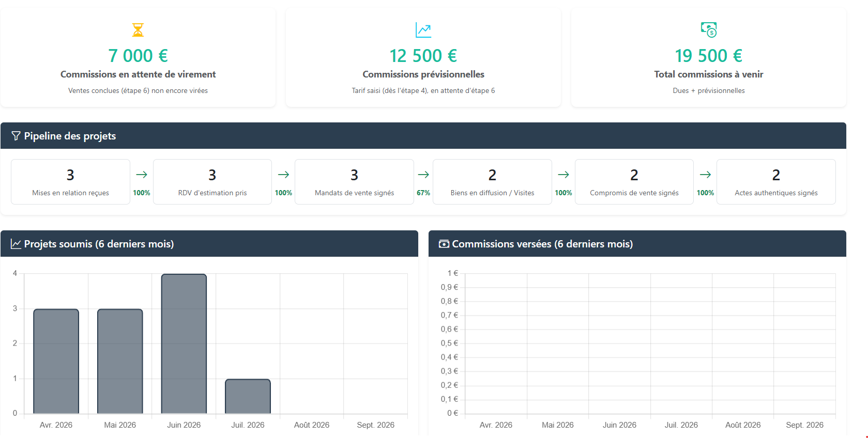Click the Ventes conclues (étape 6) subtitle

138,90
